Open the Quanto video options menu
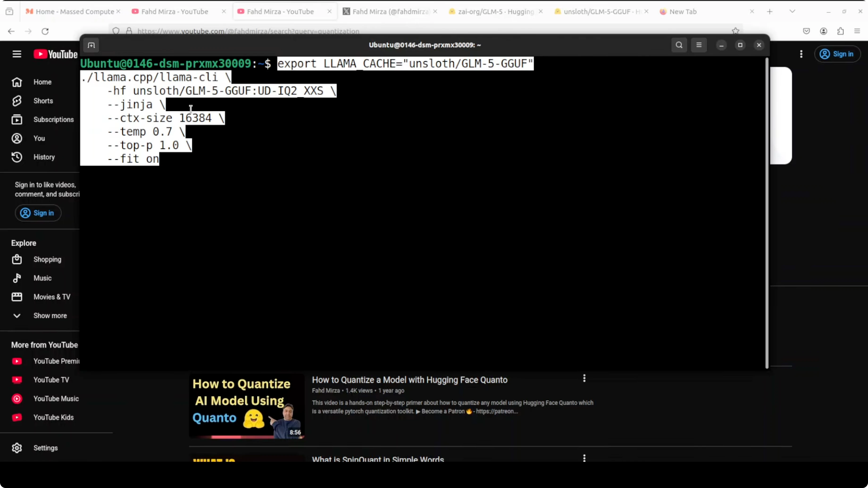The image size is (868, 488). (x=584, y=378)
